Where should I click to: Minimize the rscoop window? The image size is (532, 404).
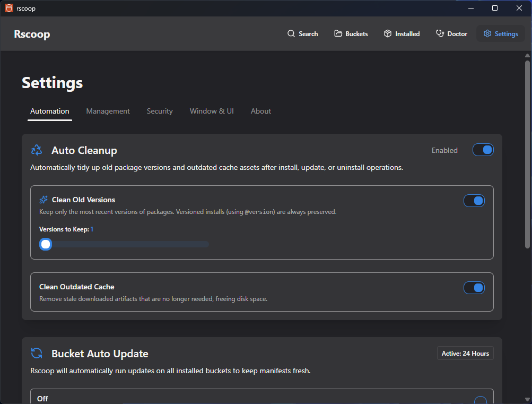click(x=470, y=8)
